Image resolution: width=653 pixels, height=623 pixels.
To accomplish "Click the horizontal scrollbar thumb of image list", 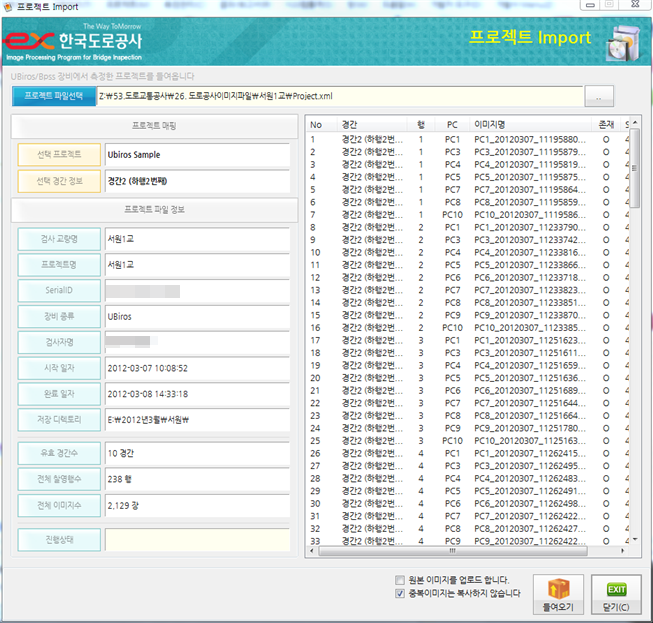I will pyautogui.click(x=453, y=551).
